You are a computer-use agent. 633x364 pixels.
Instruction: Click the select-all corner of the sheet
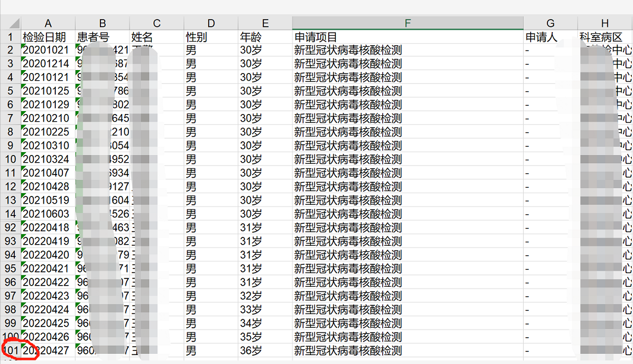coord(10,23)
